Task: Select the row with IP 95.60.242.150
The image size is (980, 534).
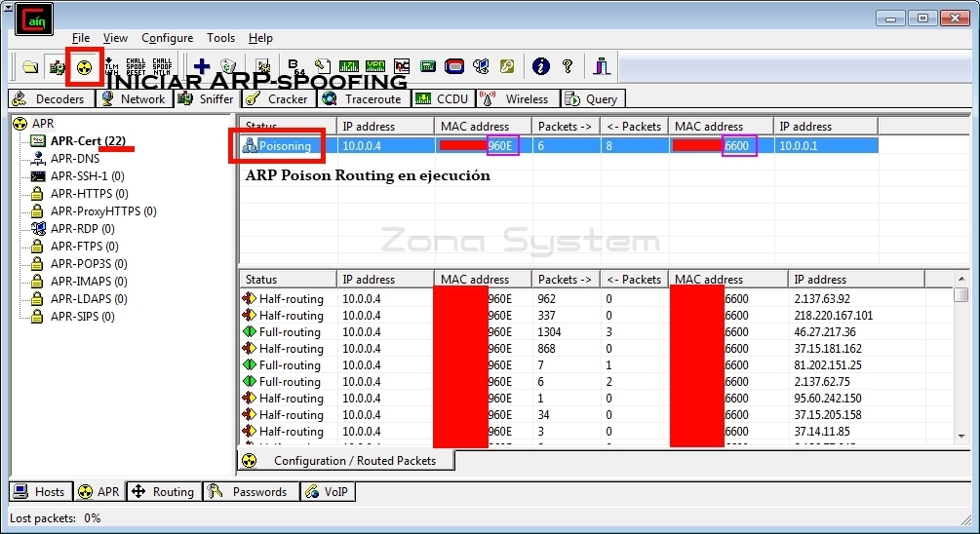Action: [597, 398]
